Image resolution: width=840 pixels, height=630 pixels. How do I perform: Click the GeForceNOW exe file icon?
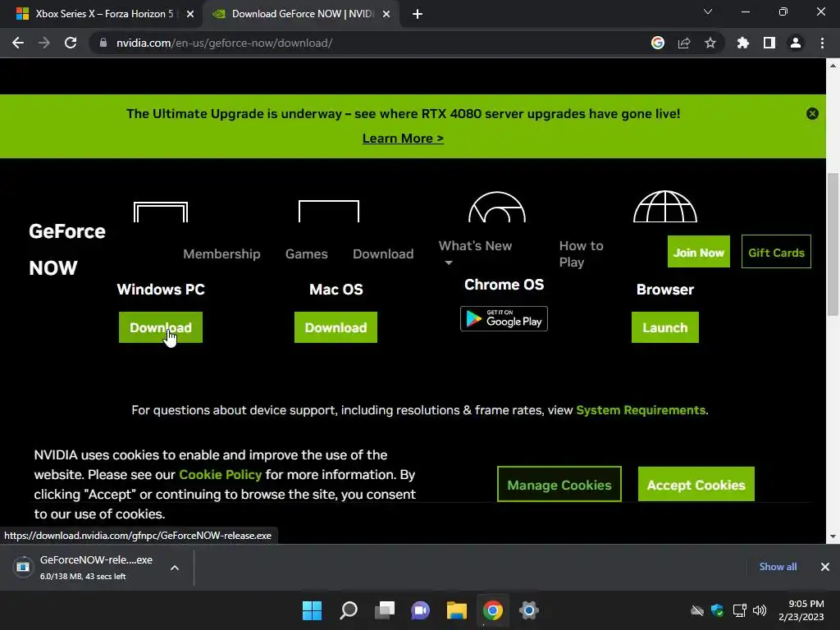coord(23,567)
